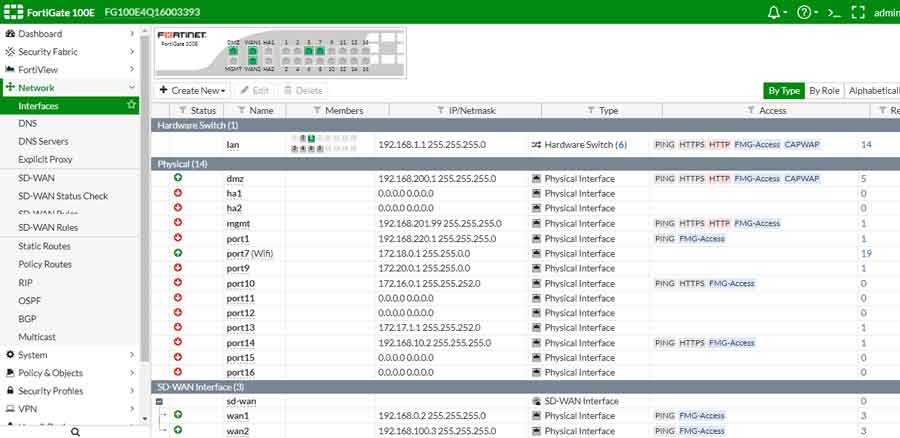Click the Status column filter icon

pos(183,110)
